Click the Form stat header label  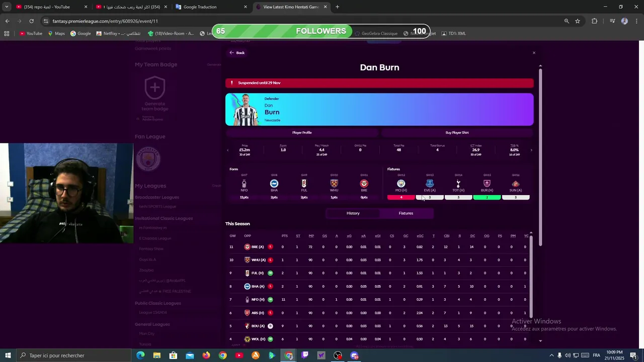click(x=283, y=146)
